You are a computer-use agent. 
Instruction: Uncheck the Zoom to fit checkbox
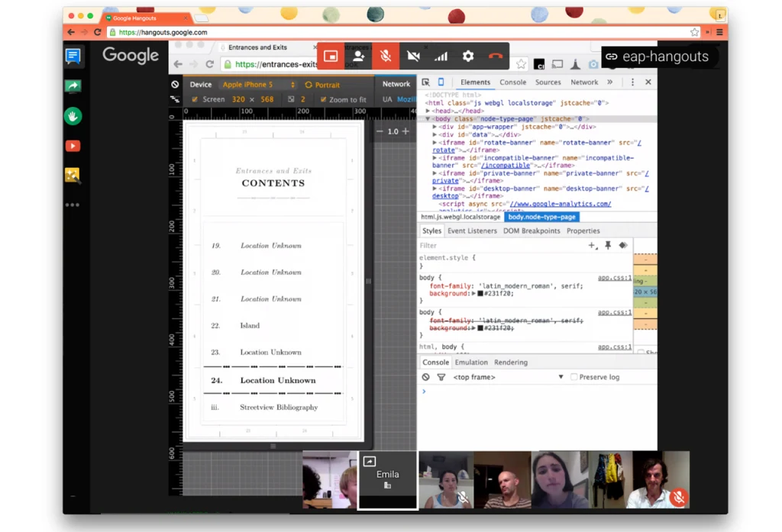[x=324, y=99]
